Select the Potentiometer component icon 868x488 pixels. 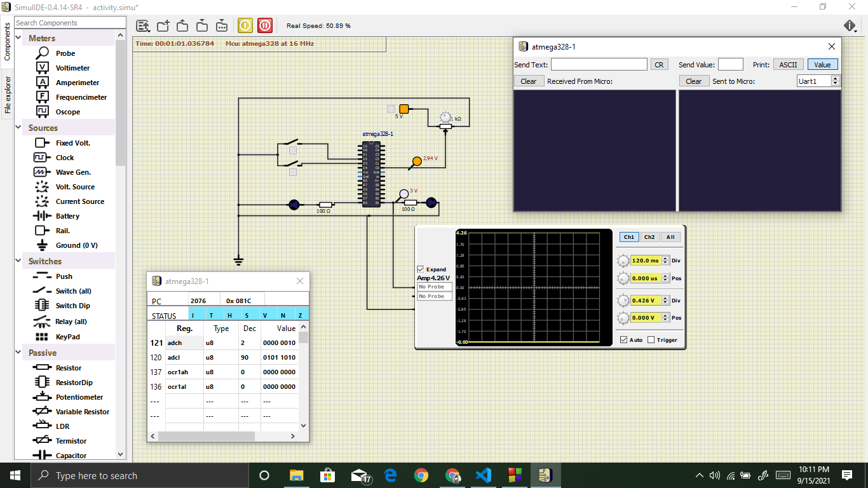[x=43, y=397]
